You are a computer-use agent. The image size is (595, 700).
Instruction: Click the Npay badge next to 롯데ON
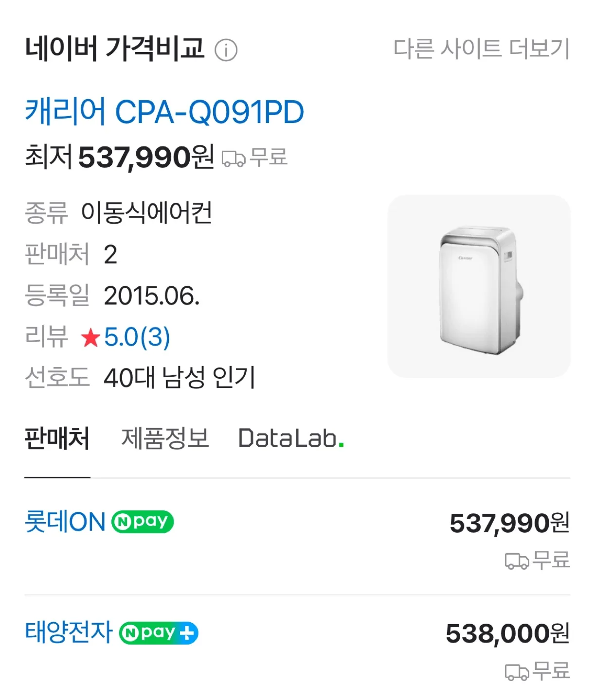(x=143, y=522)
